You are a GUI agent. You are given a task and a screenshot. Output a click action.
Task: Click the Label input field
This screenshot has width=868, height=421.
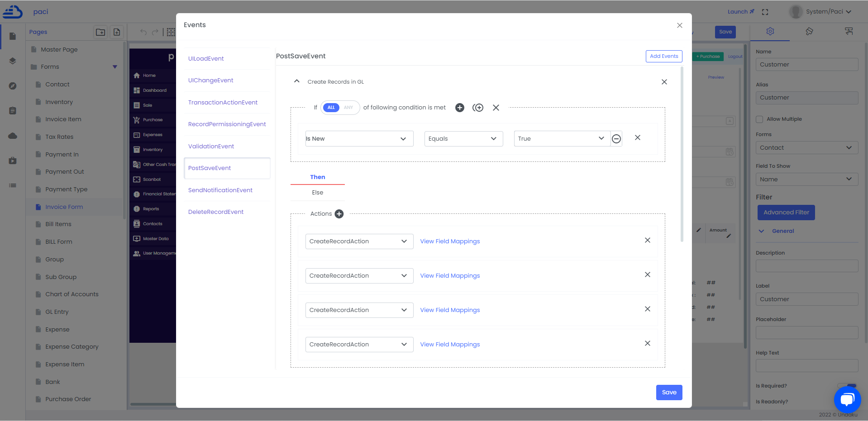[806, 299]
